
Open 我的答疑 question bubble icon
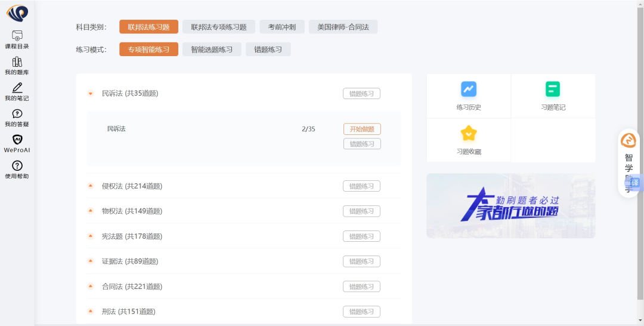tap(17, 113)
